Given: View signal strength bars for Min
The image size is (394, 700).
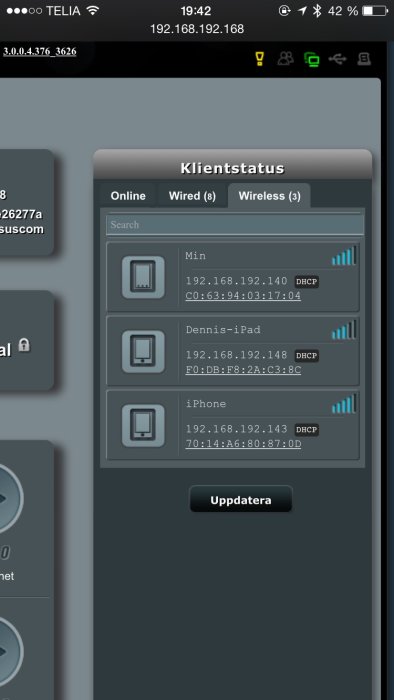Looking at the screenshot, I should [344, 256].
